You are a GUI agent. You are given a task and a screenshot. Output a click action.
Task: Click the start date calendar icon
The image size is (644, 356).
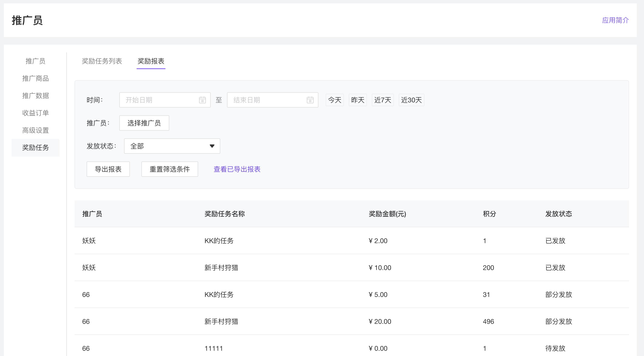pos(202,100)
